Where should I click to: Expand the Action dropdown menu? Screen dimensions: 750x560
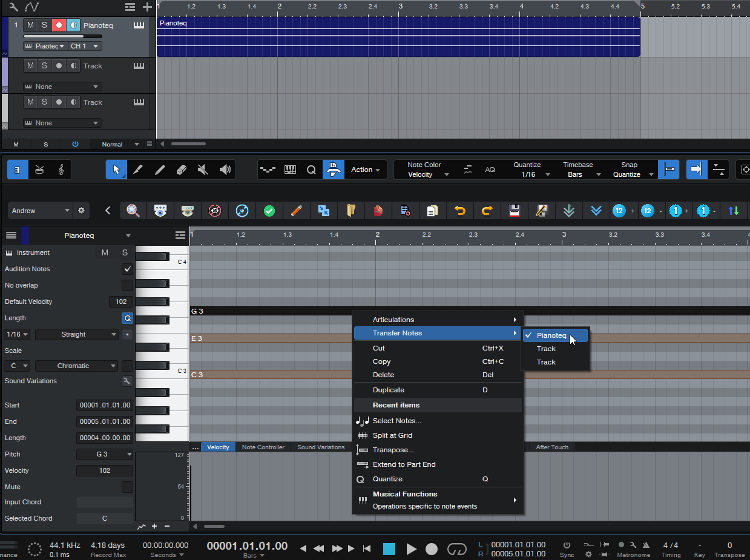pyautogui.click(x=366, y=170)
